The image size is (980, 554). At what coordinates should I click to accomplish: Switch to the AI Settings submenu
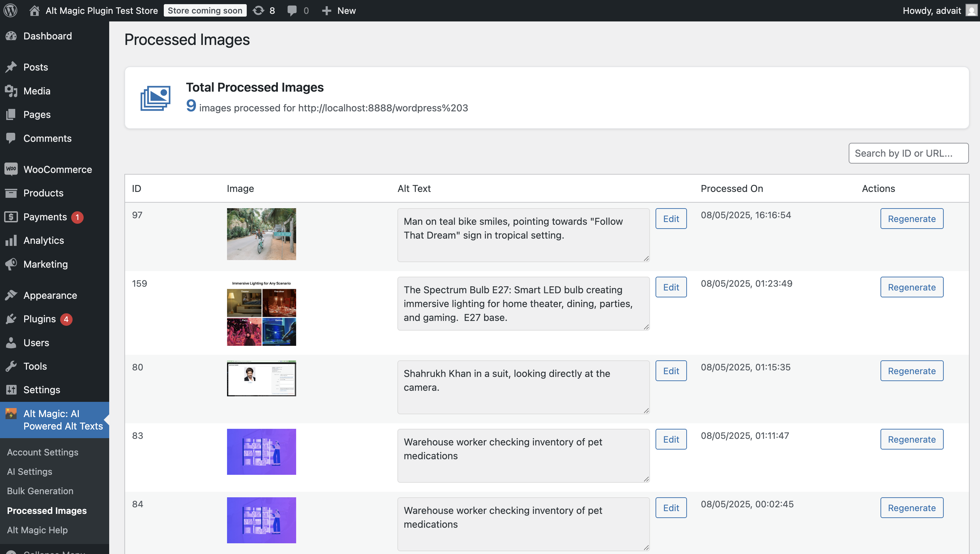[x=29, y=471]
